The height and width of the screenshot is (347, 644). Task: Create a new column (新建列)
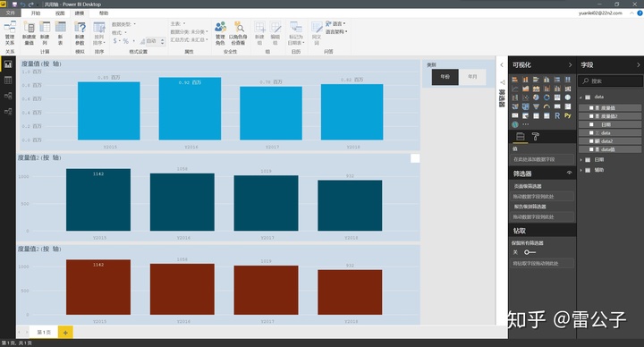click(45, 33)
